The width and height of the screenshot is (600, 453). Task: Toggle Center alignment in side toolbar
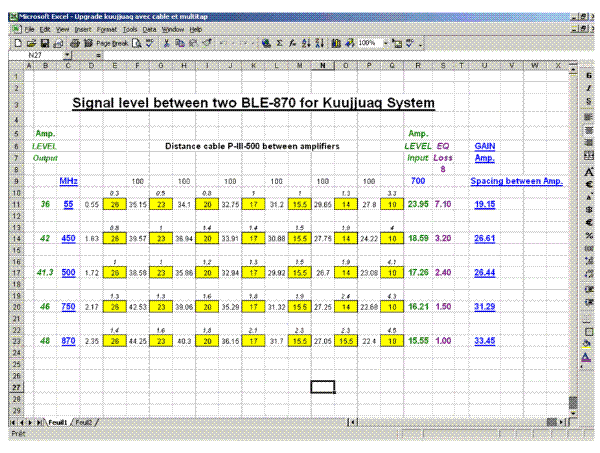589,130
